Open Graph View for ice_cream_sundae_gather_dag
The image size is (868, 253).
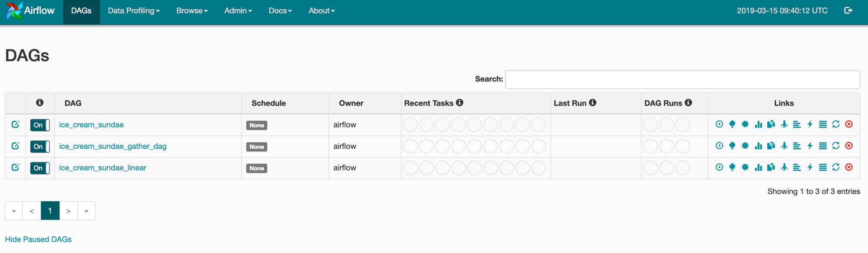click(745, 146)
